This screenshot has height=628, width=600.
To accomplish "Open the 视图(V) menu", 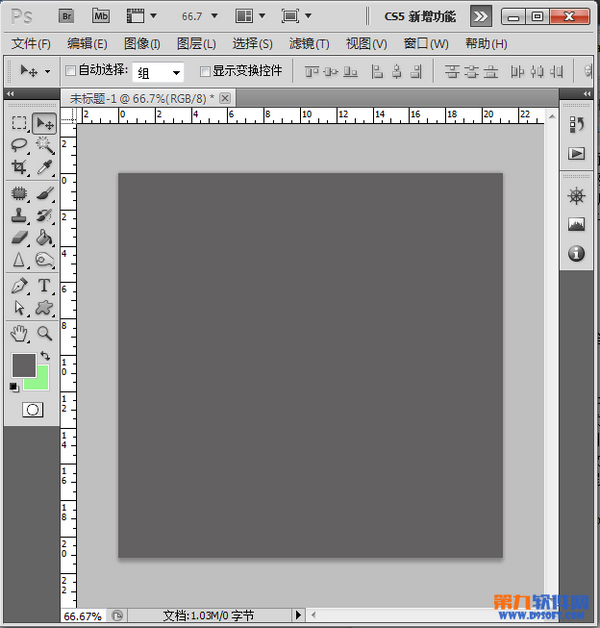I will (366, 43).
